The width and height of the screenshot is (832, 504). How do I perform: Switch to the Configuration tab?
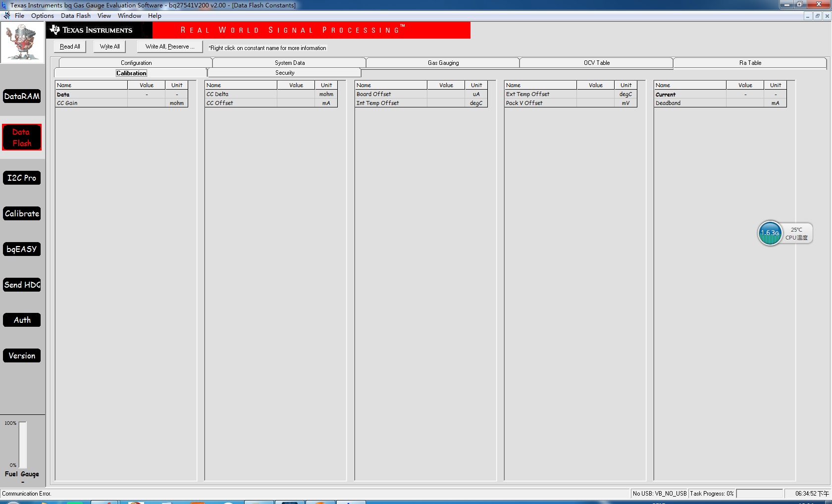(136, 63)
